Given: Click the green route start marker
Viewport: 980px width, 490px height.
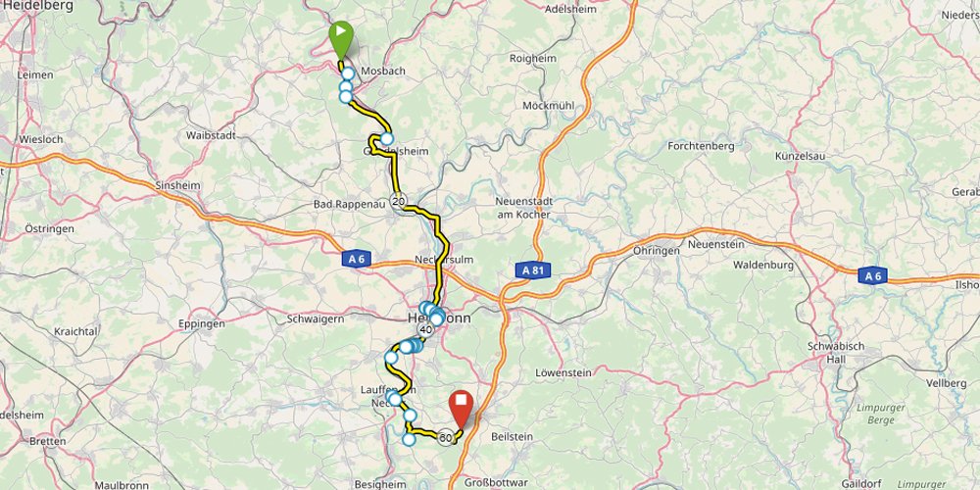Looking at the screenshot, I should pos(341,39).
